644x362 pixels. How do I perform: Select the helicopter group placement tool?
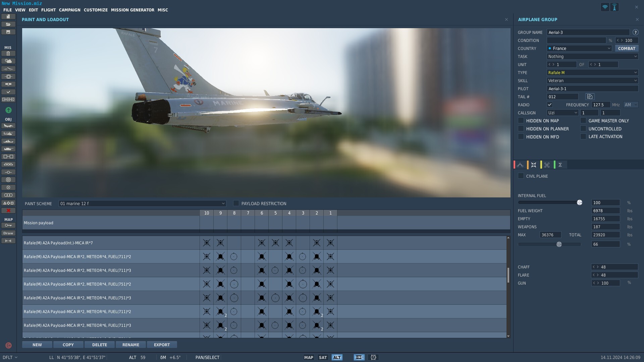8,134
